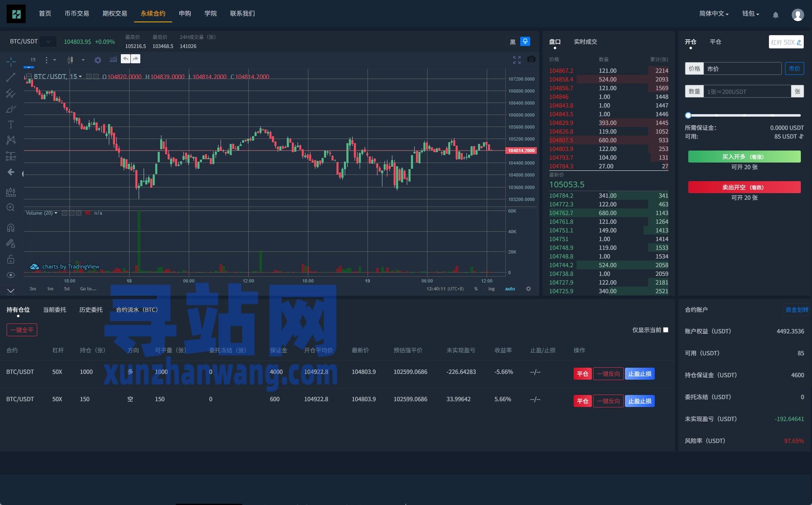Viewport: 812px width, 505px height.
Task: Open the Go to... date dialog
Action: point(88,289)
